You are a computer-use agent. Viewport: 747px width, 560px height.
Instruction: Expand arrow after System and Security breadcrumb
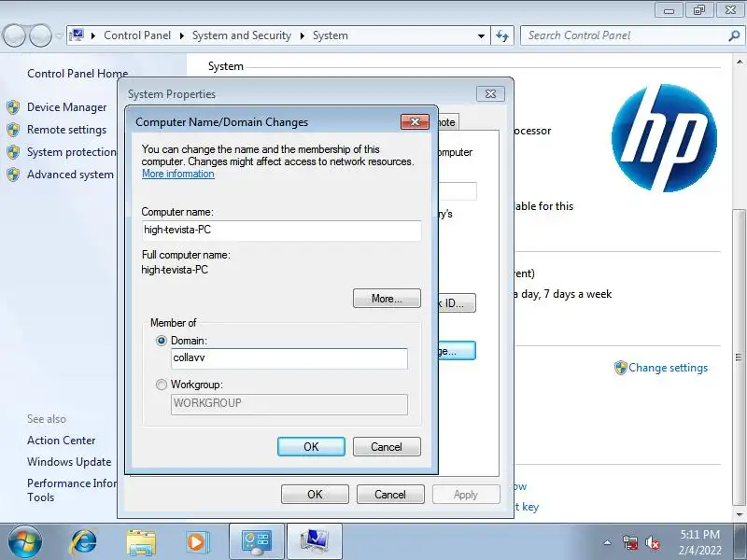click(302, 35)
